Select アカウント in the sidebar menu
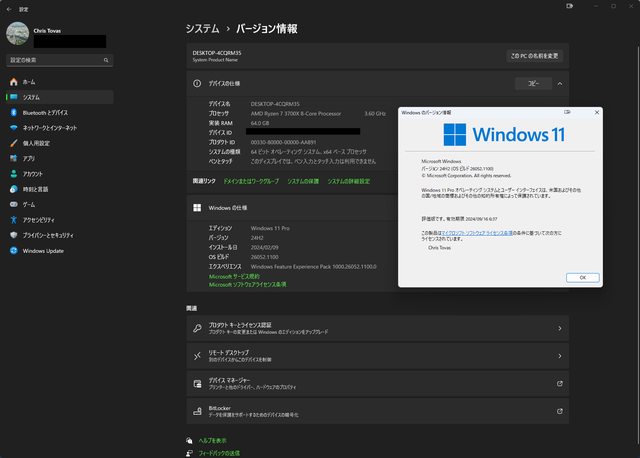This screenshot has width=640, height=458. pyautogui.click(x=33, y=174)
